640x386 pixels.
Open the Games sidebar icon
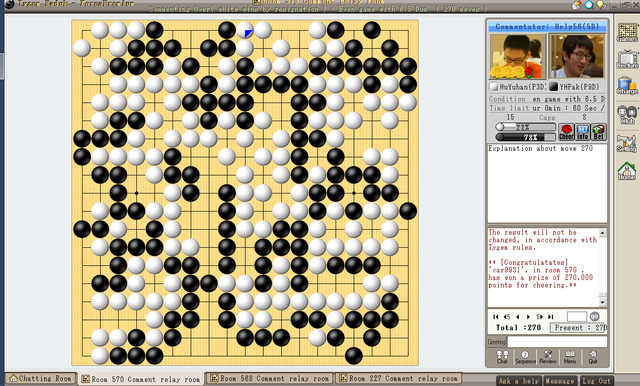[627, 32]
